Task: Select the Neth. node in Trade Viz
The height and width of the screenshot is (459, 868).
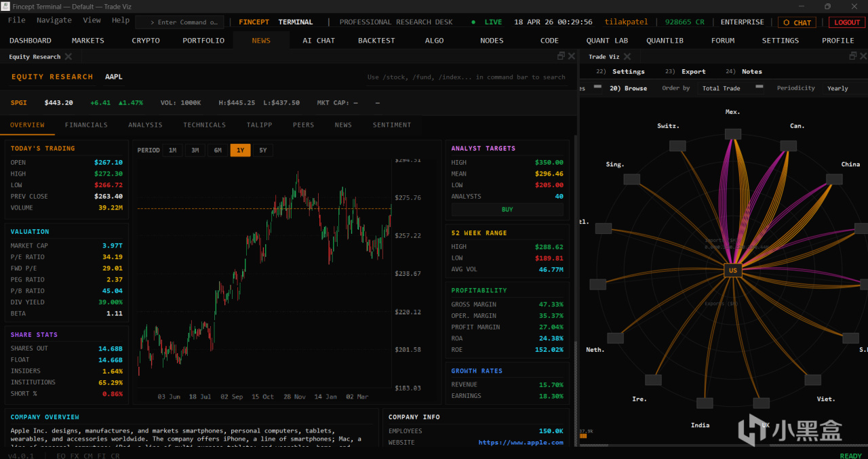Action: tap(615, 338)
